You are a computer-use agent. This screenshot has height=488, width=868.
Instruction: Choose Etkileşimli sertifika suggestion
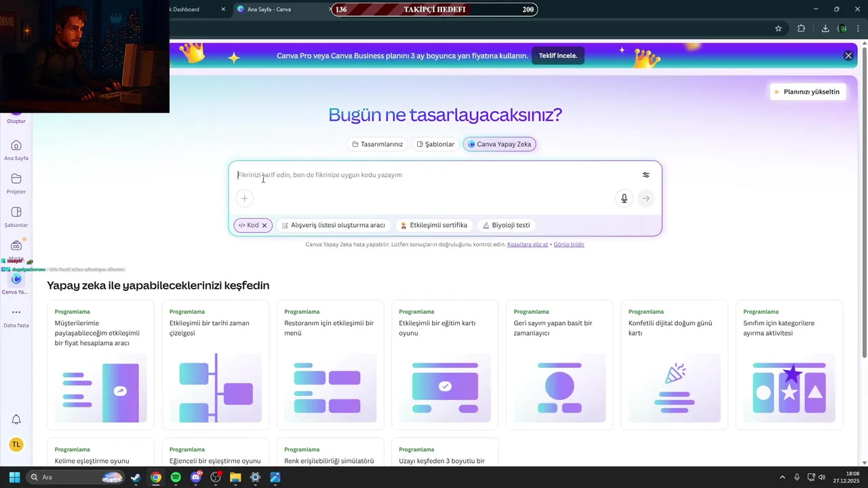tap(434, 225)
